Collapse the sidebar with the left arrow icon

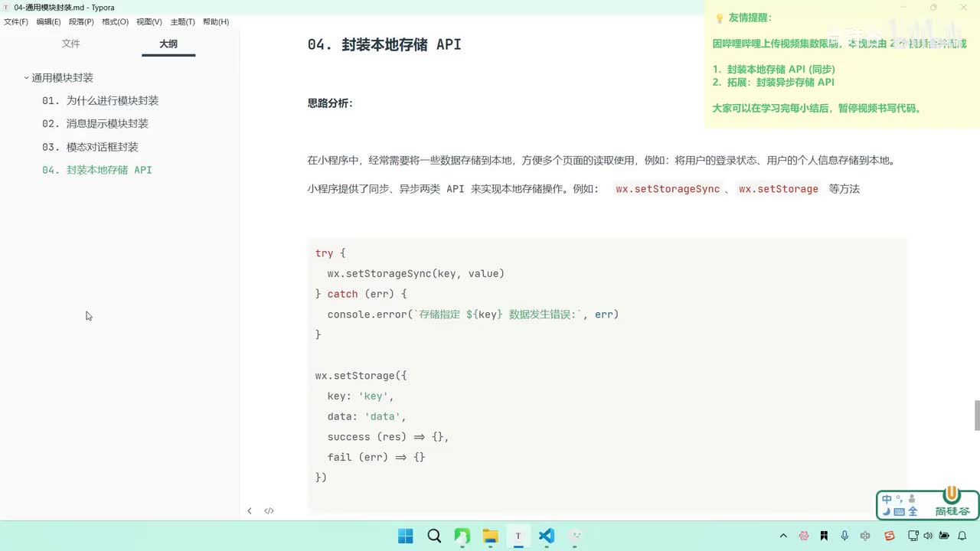(250, 510)
